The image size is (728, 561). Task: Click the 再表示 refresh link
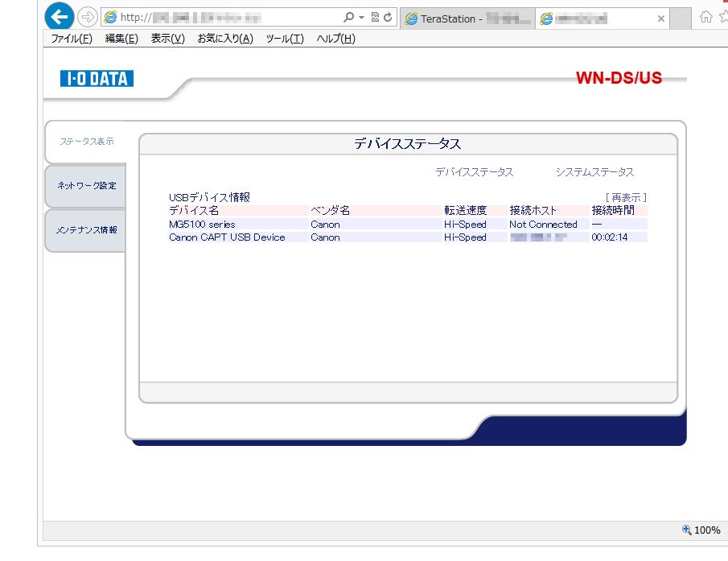(626, 198)
